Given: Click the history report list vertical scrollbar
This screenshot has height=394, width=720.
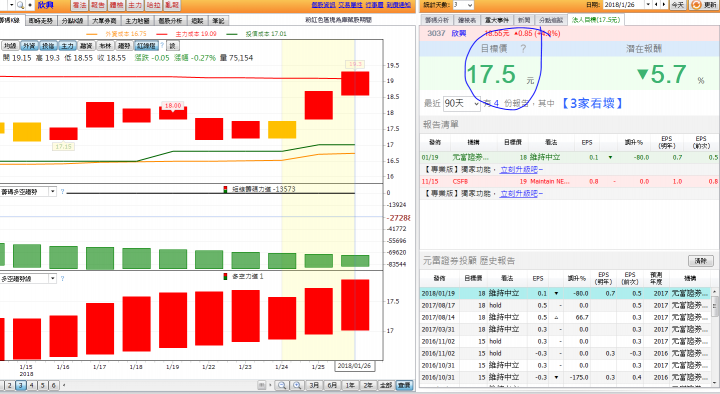Looking at the screenshot, I should pos(715,337).
